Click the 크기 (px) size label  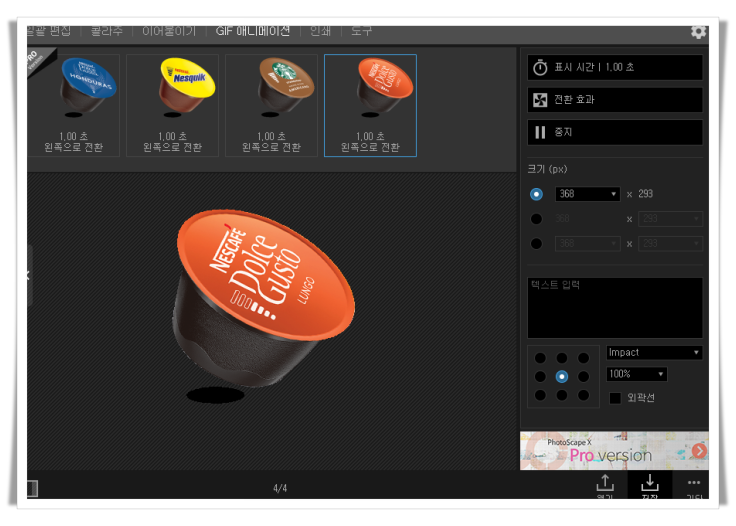click(547, 169)
